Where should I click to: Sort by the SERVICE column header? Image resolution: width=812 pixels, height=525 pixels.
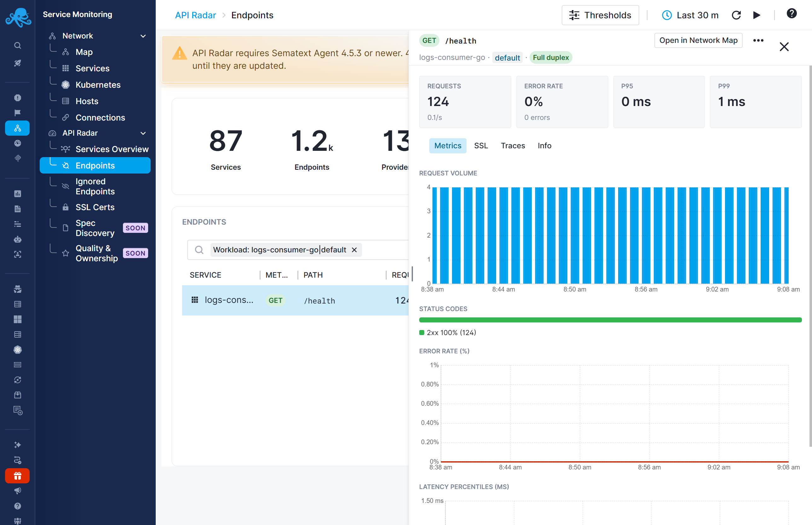(x=206, y=275)
